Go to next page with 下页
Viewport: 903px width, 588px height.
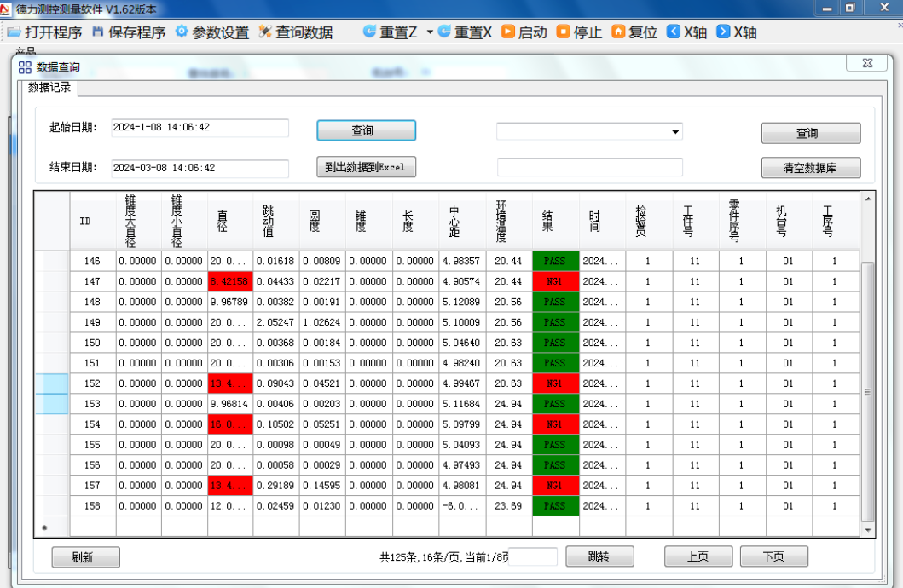click(x=773, y=556)
